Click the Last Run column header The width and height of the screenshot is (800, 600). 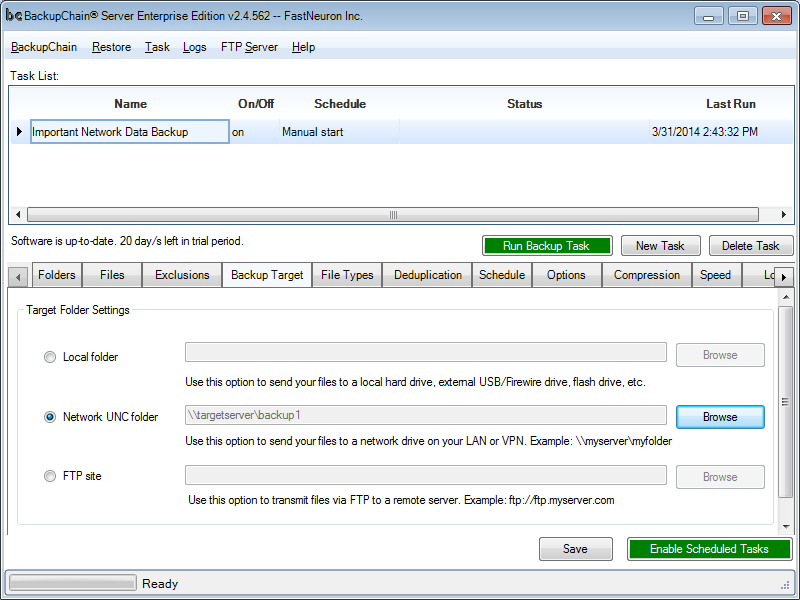click(731, 104)
